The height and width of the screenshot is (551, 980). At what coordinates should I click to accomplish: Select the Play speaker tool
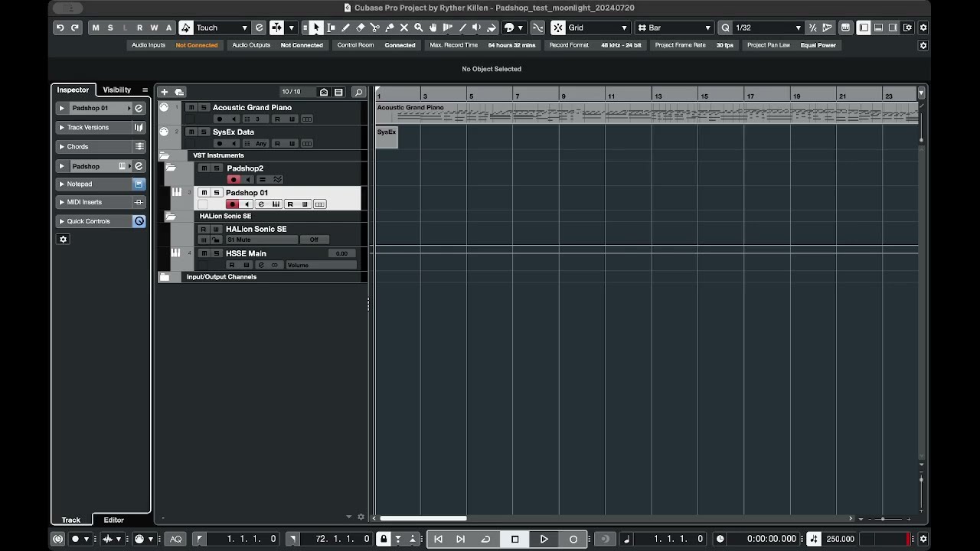[x=477, y=28]
